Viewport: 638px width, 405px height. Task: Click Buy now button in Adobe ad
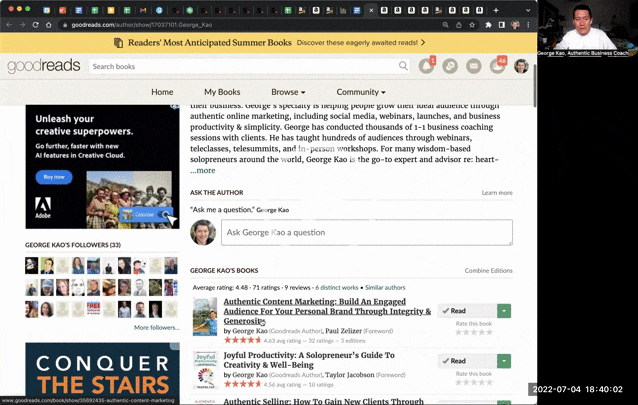coord(54,177)
